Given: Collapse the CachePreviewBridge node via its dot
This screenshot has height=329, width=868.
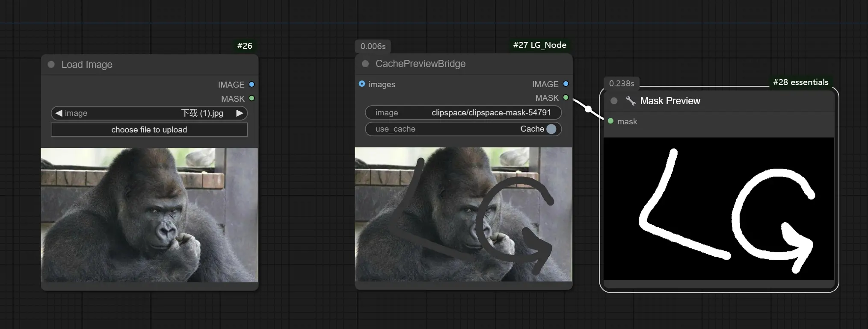Looking at the screenshot, I should click(x=365, y=64).
